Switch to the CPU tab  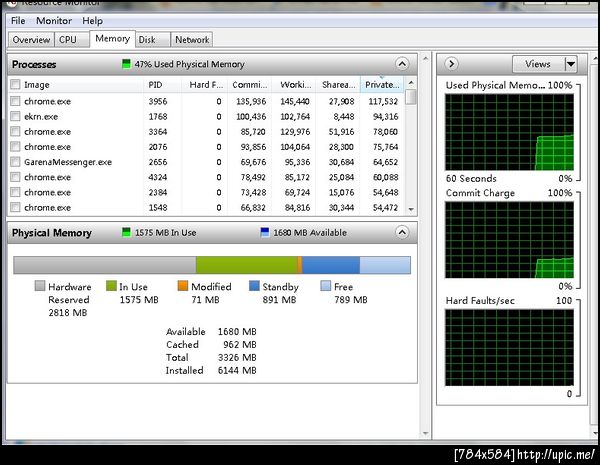pos(72,40)
